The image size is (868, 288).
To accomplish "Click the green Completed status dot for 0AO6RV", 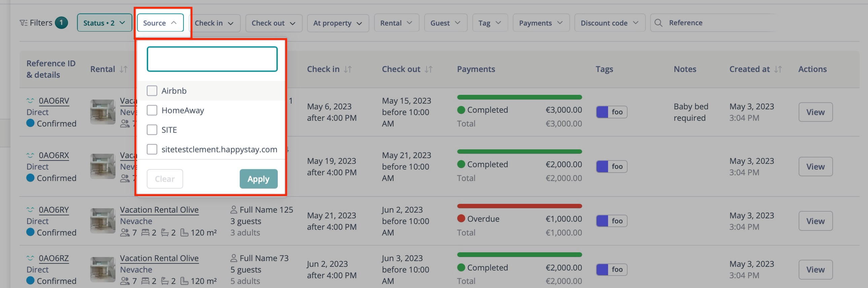I will coord(461,110).
